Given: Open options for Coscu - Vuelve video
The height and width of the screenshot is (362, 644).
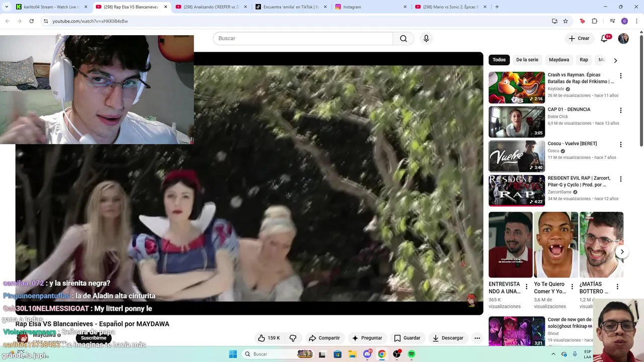Looking at the screenshot, I should coord(620,144).
